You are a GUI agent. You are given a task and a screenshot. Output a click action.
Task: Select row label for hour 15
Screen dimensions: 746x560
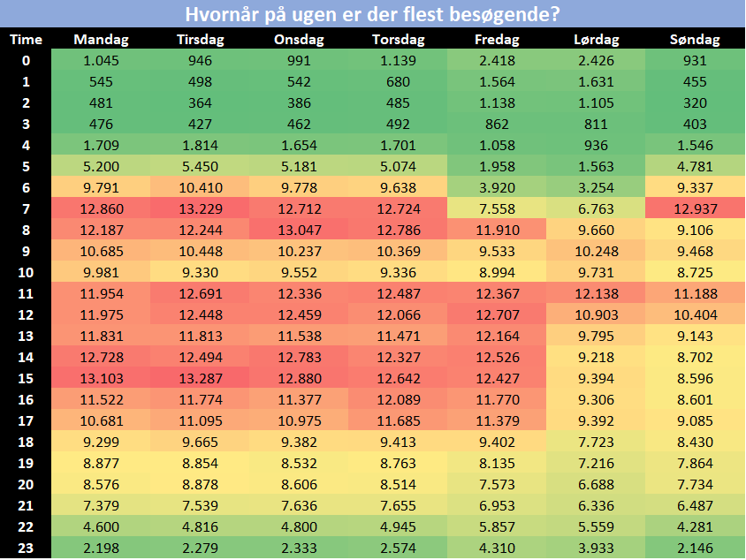(x=26, y=378)
